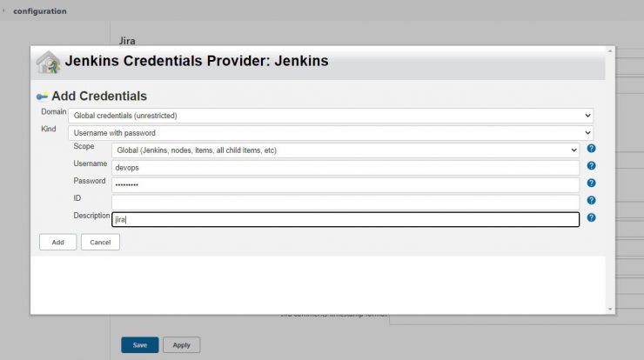Click the dialog scrollbar down arrow
644x360 pixels.
(610, 309)
